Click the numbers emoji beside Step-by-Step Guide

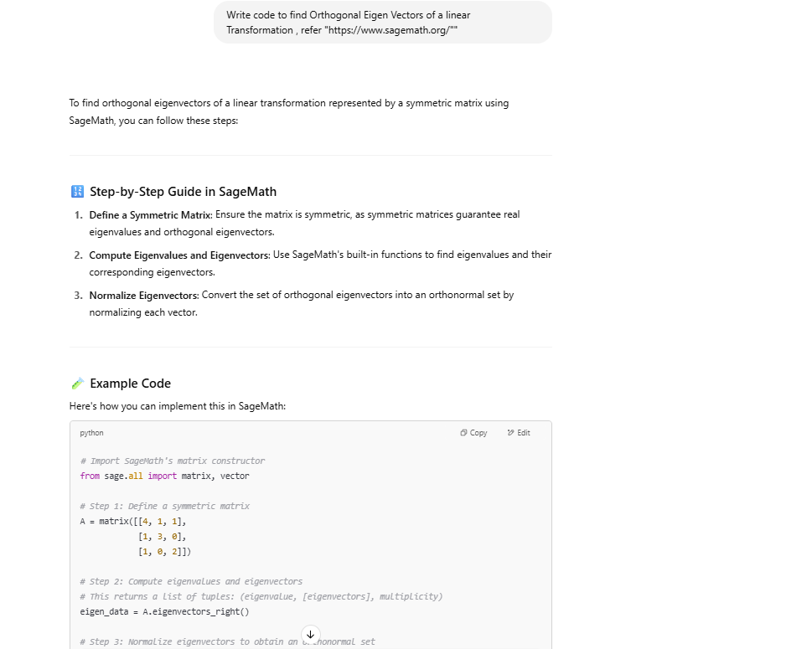click(x=78, y=192)
